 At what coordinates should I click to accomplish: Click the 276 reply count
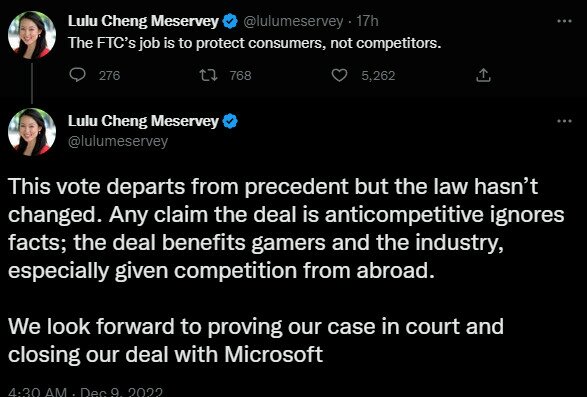coord(109,76)
